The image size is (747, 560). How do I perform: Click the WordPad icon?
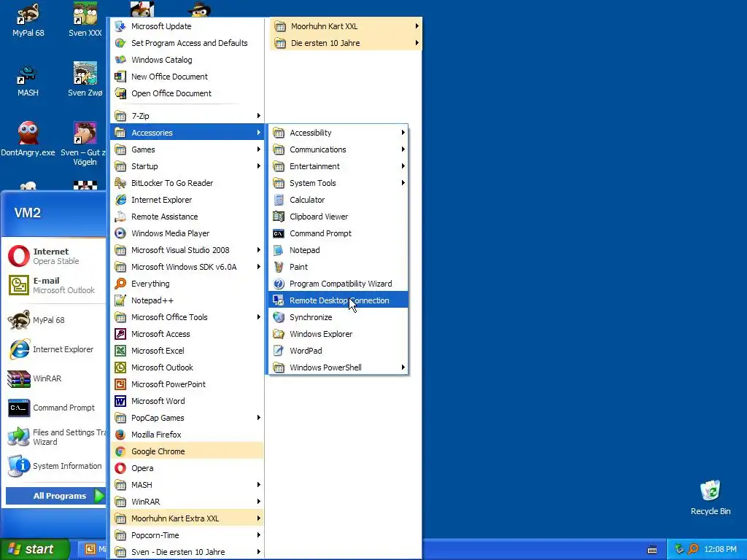279,351
